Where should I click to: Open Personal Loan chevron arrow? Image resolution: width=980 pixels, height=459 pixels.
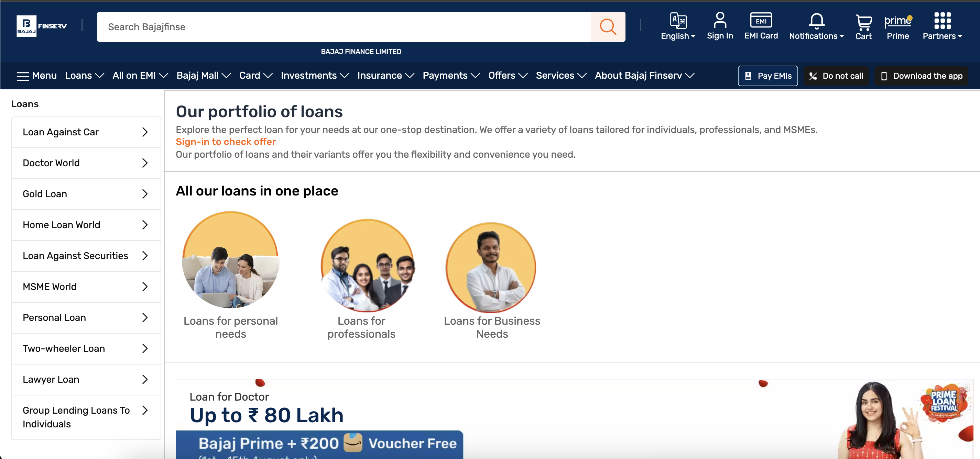(x=144, y=318)
